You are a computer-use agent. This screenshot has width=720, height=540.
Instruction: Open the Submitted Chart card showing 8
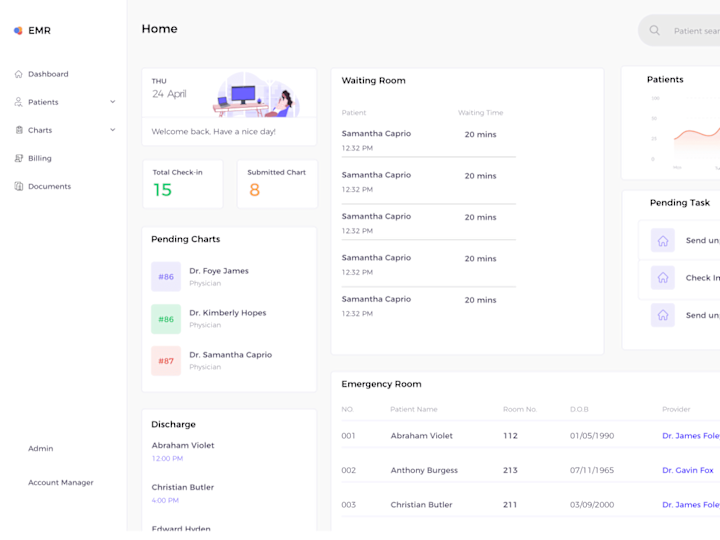point(277,184)
